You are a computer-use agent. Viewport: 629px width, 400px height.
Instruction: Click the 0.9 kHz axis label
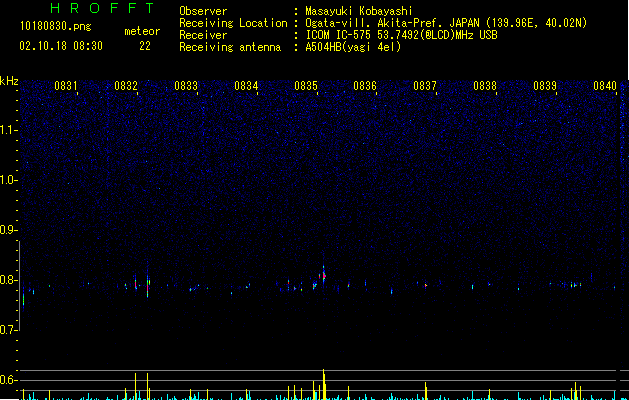9,230
